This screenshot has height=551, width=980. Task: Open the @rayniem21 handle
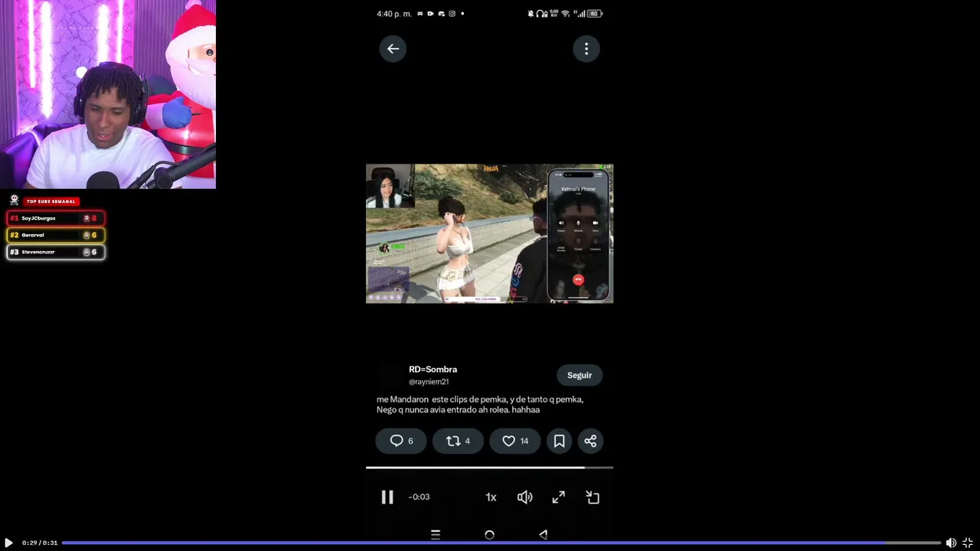pos(429,382)
